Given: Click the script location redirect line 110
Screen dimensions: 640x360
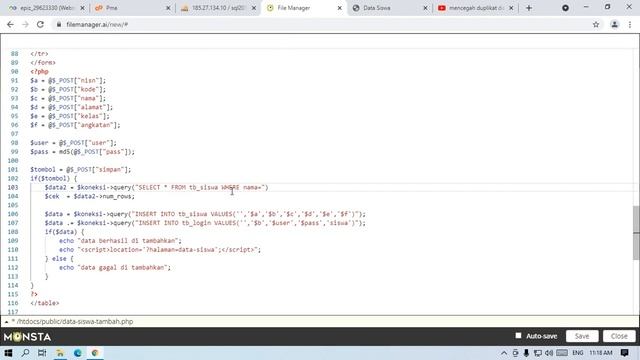Looking at the screenshot, I should tap(160, 250).
